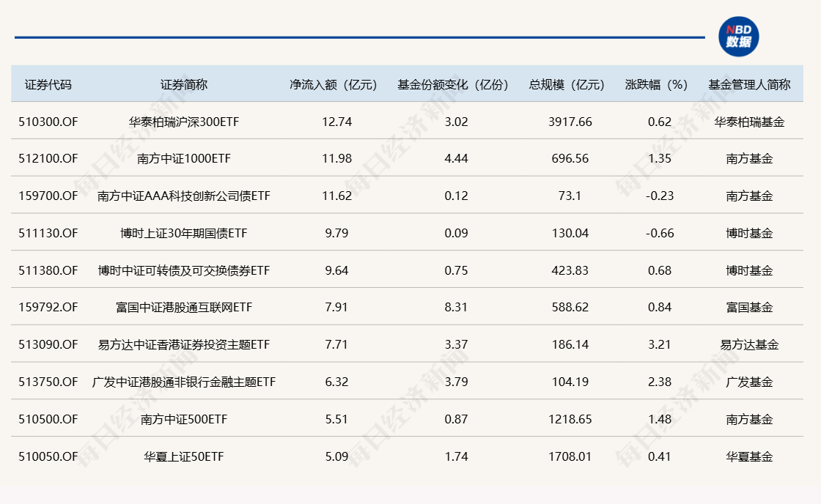Click share change value 8.31
The height and width of the screenshot is (504, 821).
[x=456, y=307]
